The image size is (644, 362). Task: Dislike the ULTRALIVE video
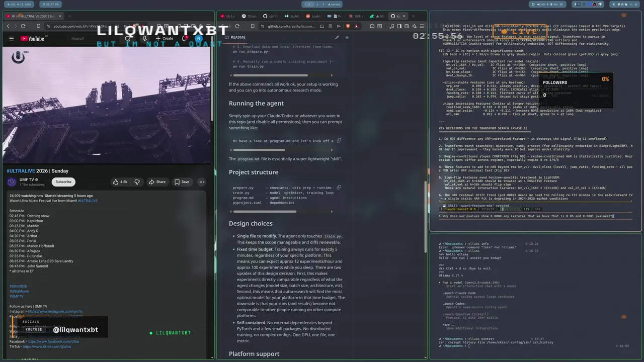click(x=137, y=182)
